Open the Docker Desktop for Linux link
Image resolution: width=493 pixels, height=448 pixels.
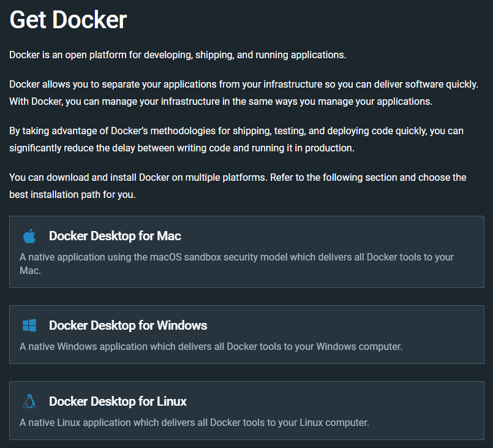tap(118, 401)
